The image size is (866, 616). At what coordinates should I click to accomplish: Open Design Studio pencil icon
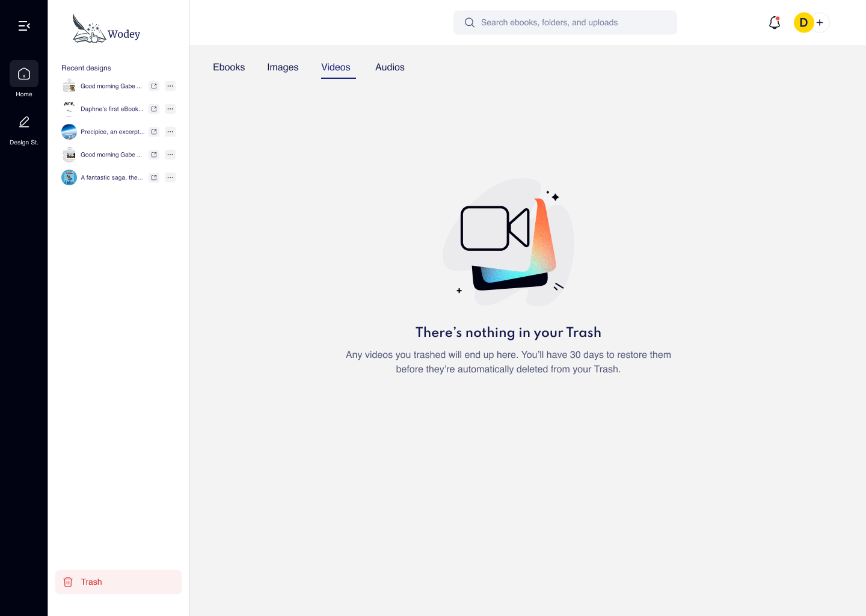pos(24,122)
